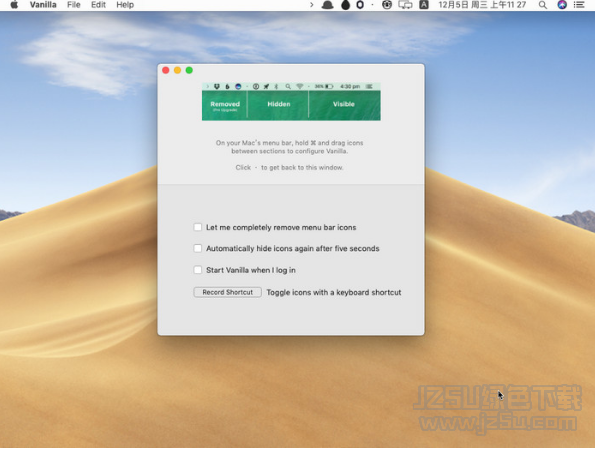Click the rounded O icon in the menu bar
This screenshot has height=449, width=595.
pos(360,5)
